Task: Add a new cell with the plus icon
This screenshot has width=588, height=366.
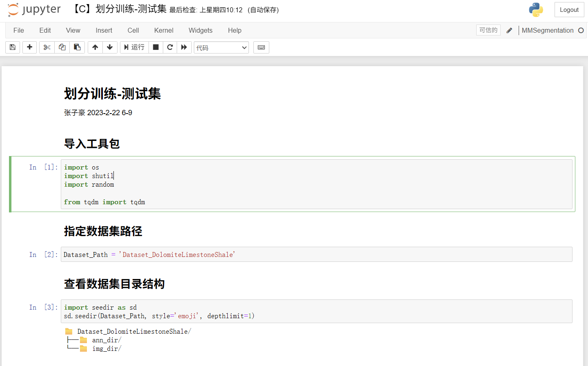Action: (29, 47)
